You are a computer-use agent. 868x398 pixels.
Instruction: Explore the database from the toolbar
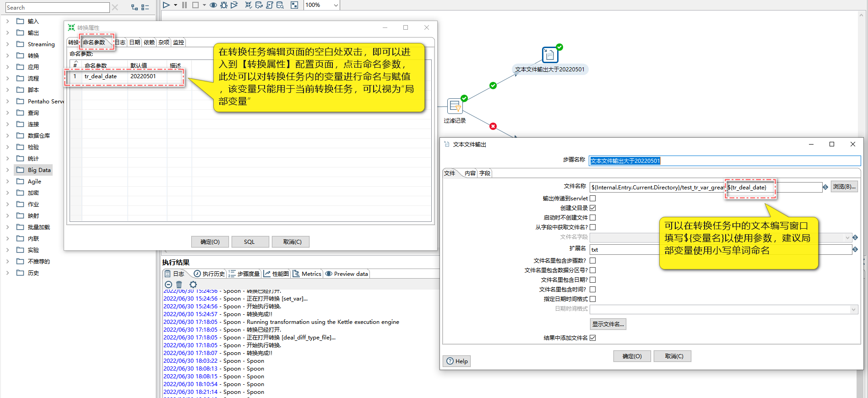(x=280, y=5)
